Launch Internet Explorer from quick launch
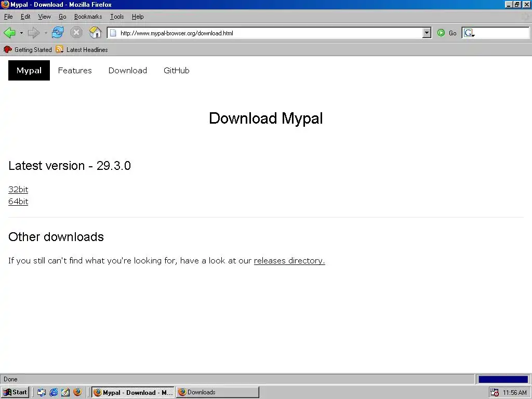The height and width of the screenshot is (399, 532). pyautogui.click(x=54, y=392)
